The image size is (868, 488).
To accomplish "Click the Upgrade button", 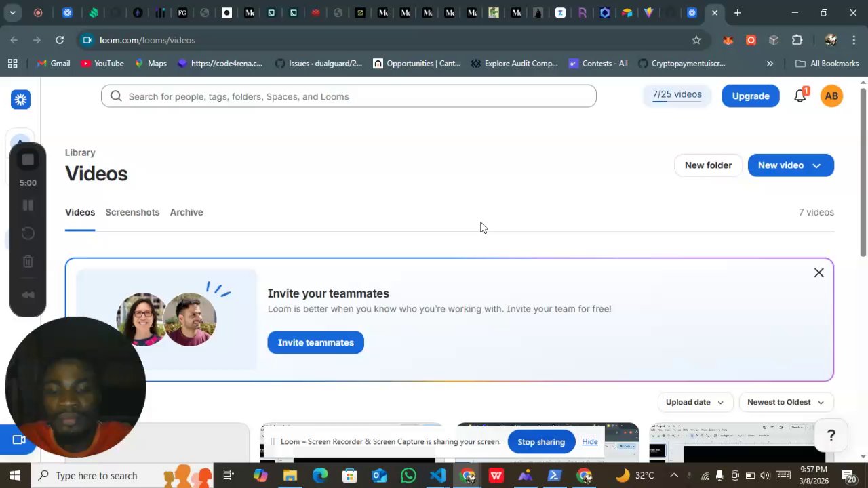I will click(x=751, y=96).
